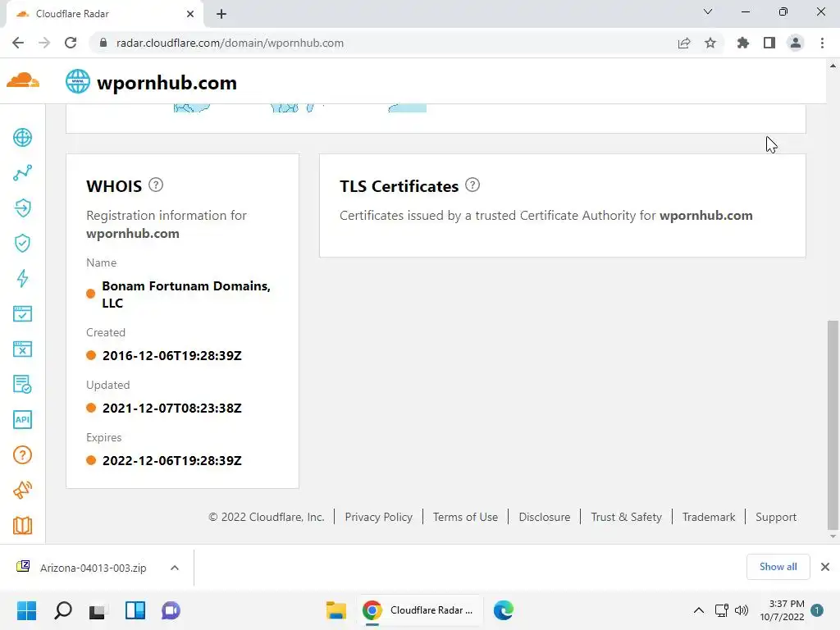Reload the current page
Screen dimensions: 840x630
coord(71,43)
